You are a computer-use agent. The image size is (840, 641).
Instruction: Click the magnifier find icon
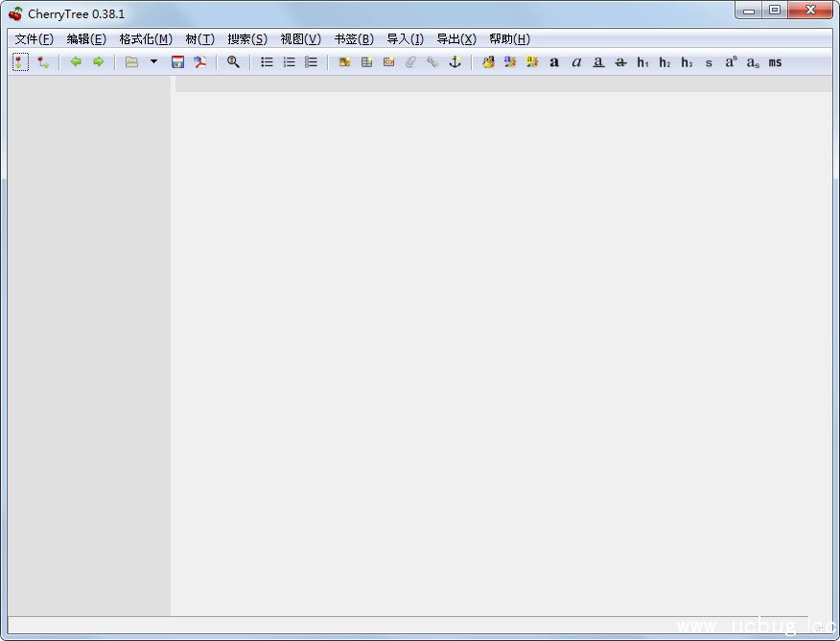click(233, 62)
